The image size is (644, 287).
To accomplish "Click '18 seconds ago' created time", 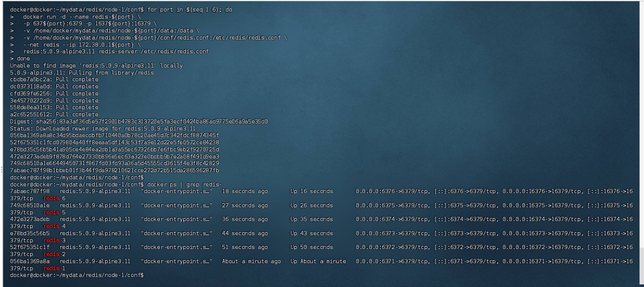I will coord(245,191).
